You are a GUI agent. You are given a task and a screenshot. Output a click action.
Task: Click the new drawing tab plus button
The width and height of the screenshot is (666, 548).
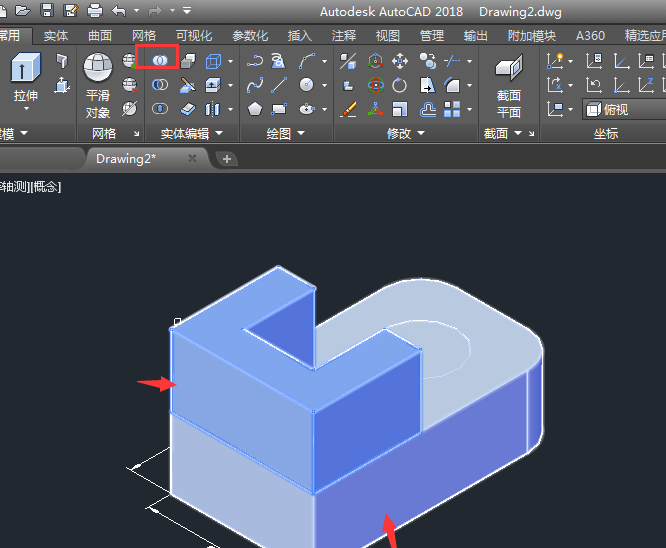pyautogui.click(x=227, y=158)
